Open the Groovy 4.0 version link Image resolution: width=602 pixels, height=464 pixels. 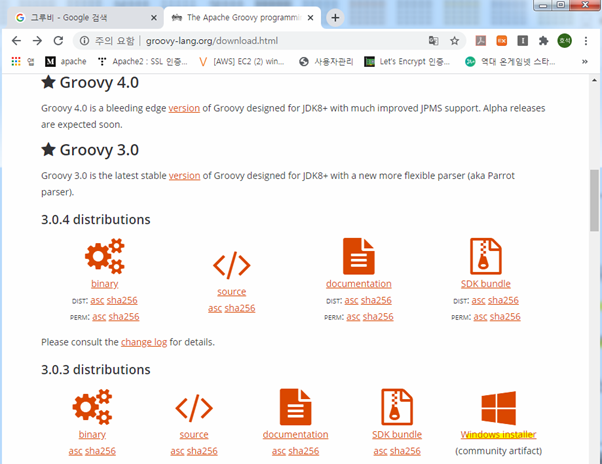point(184,108)
